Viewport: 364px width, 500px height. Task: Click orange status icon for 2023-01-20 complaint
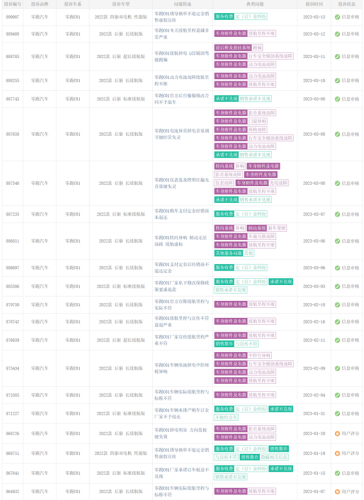pyautogui.click(x=337, y=434)
